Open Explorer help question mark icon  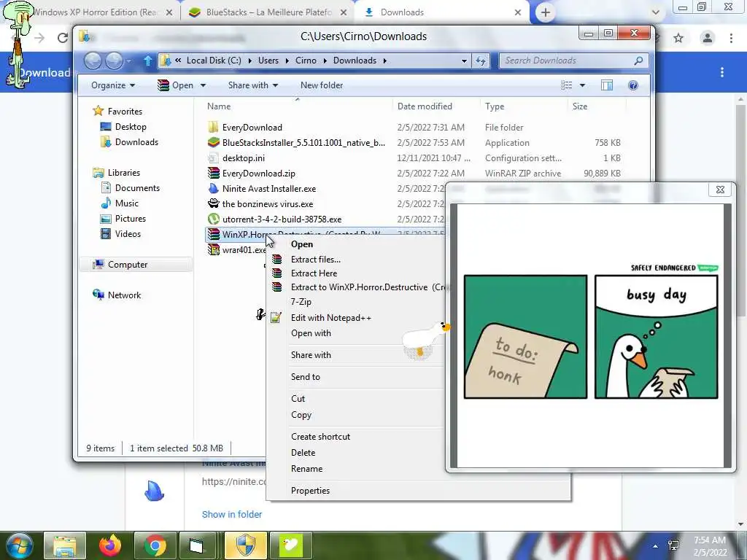coord(632,85)
